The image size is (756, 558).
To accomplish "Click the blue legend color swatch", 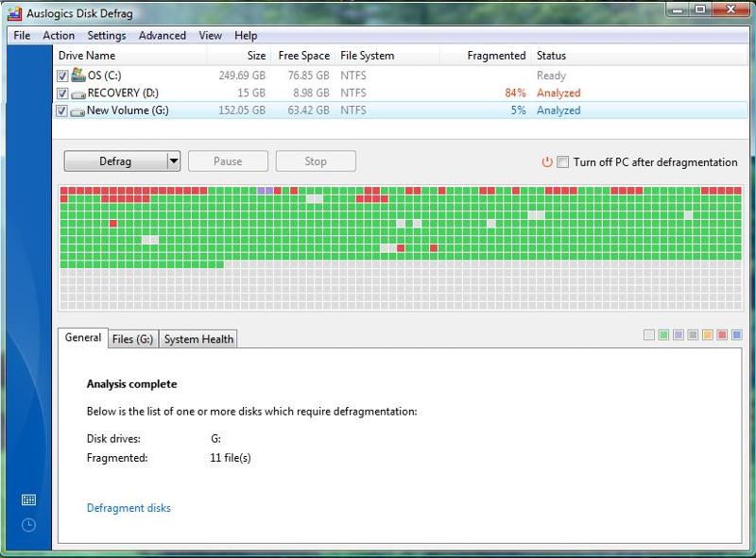I will click(x=737, y=335).
